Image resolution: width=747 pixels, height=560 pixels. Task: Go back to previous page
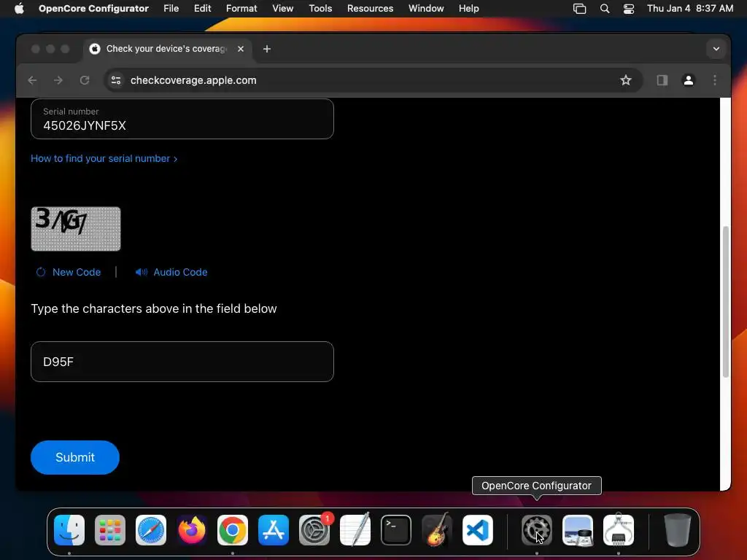pyautogui.click(x=32, y=80)
